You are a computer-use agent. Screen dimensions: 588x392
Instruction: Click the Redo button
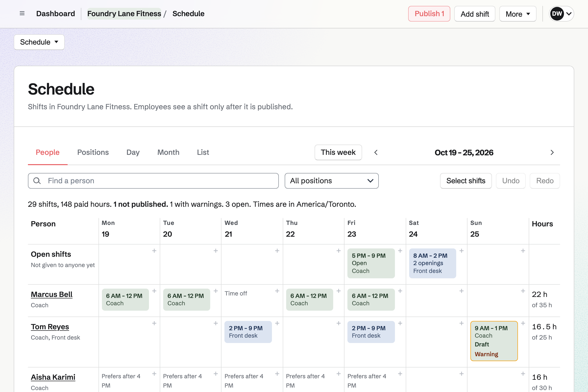(545, 181)
